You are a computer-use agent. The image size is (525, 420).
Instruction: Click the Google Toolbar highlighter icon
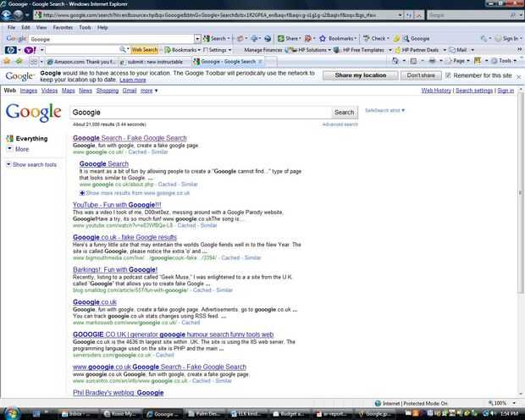pos(396,39)
